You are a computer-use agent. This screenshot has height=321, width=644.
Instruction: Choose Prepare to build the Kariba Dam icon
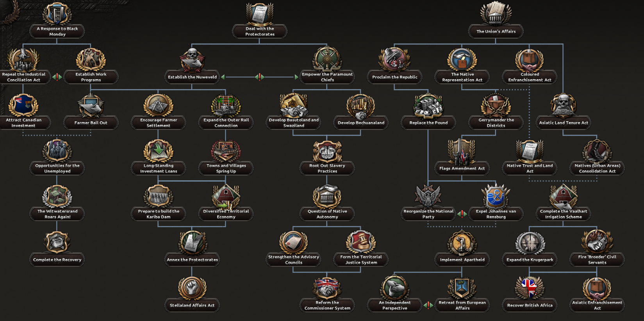click(x=158, y=196)
